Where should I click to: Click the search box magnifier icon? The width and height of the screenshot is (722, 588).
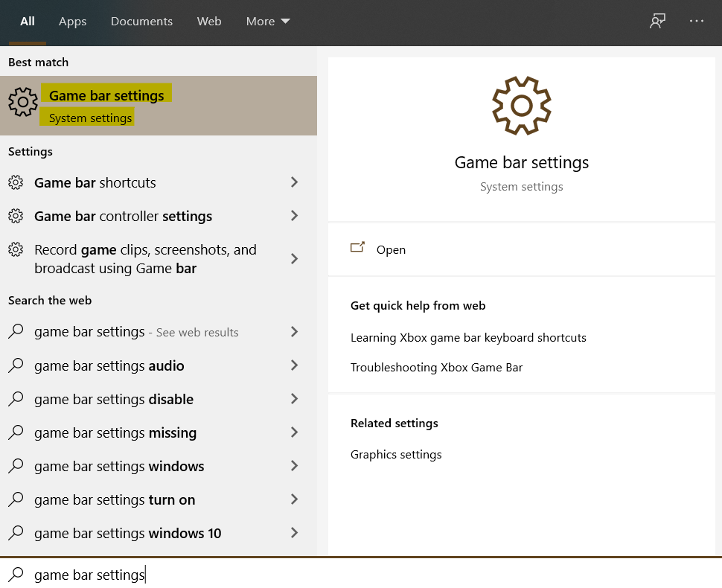pyautogui.click(x=16, y=574)
